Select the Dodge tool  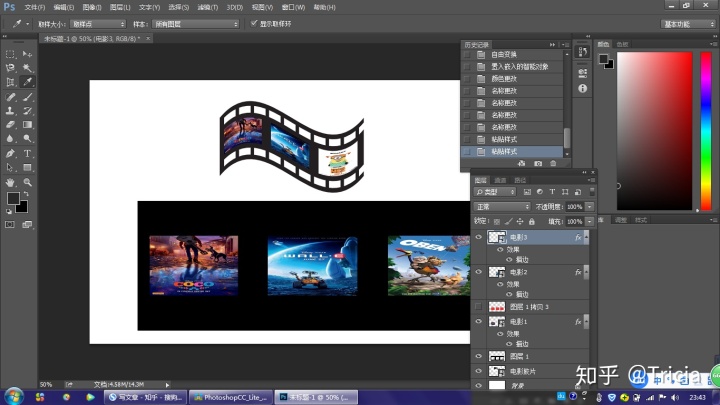coord(28,138)
